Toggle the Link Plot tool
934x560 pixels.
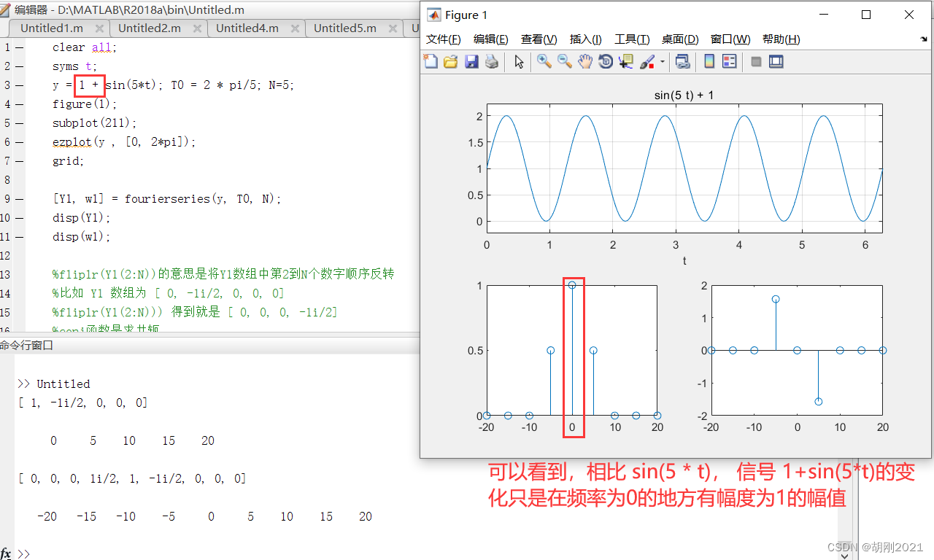(682, 62)
